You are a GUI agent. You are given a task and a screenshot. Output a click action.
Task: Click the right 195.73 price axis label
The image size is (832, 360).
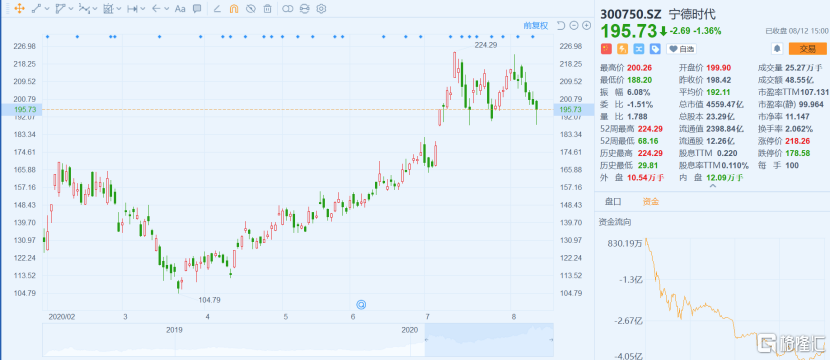[x=574, y=109]
